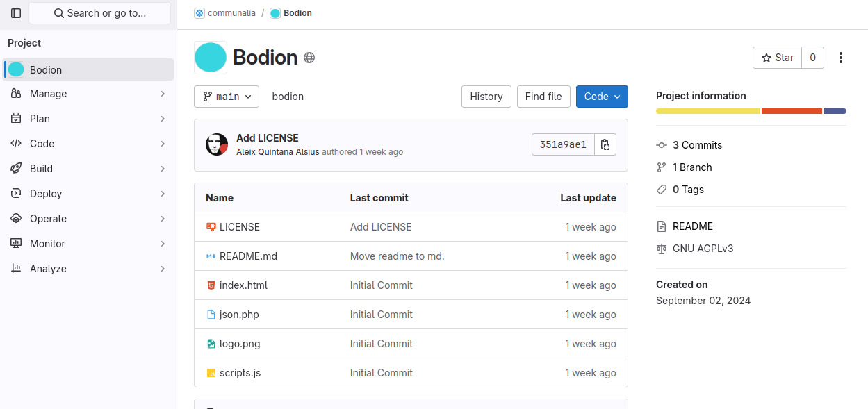The image size is (868, 409).
Task: Select Bodion project item in sidebar
Action: coord(88,70)
